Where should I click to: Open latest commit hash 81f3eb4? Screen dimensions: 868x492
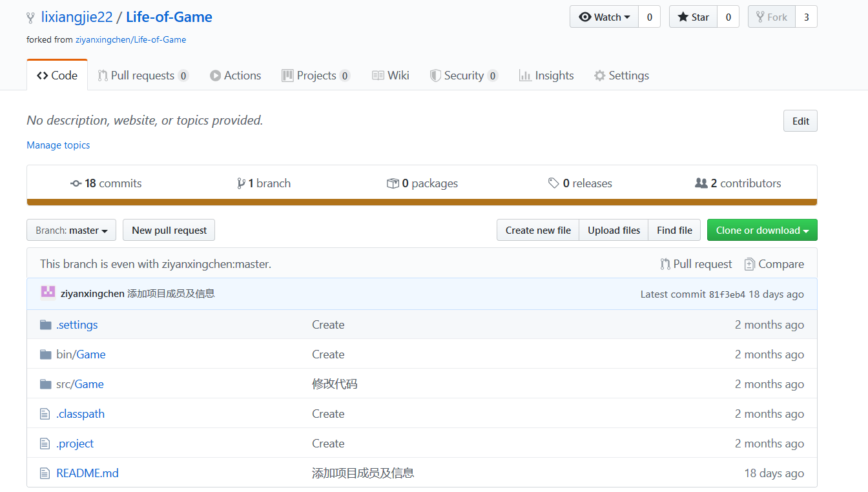727,294
